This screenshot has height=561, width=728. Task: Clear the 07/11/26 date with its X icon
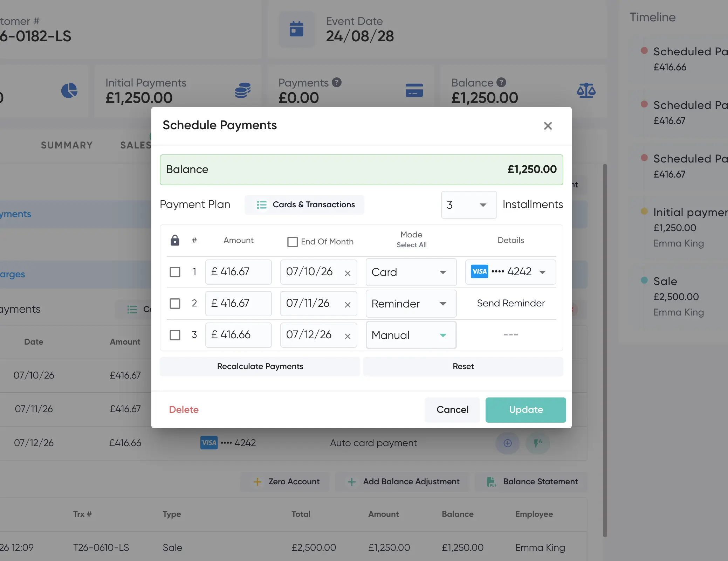point(348,305)
